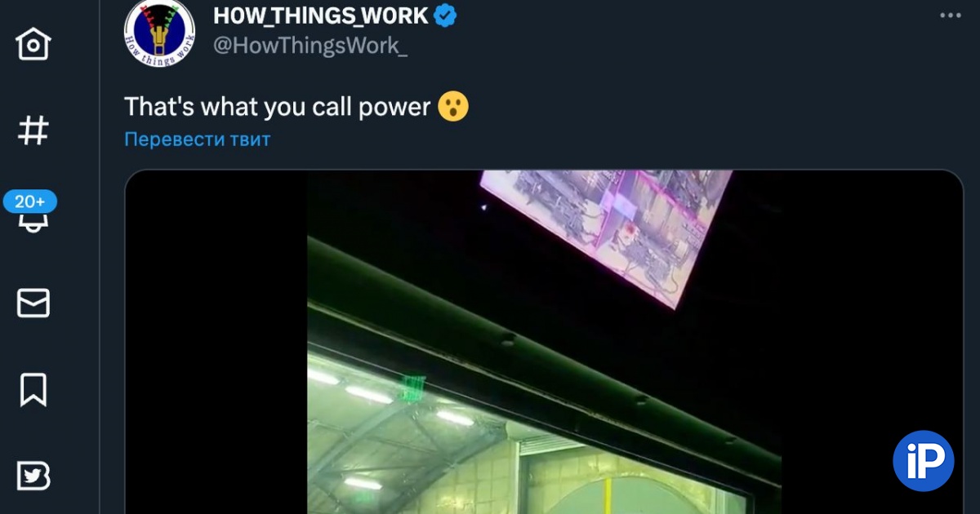
Task: Open the @HowThingsWork_ handle link
Action: [x=310, y=47]
